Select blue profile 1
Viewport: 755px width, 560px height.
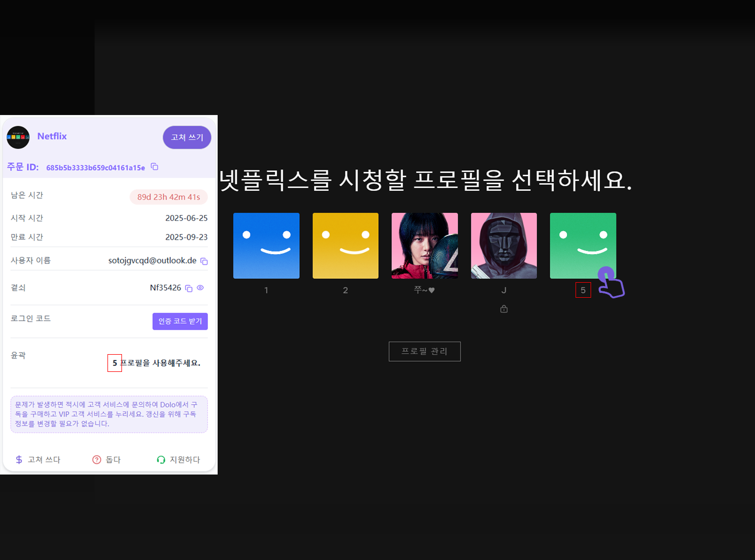[266, 246]
